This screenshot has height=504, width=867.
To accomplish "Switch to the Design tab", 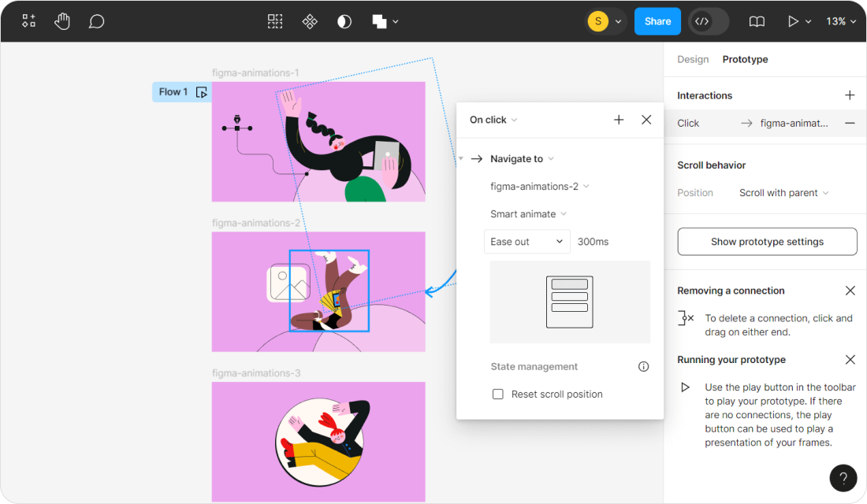I will click(x=693, y=59).
